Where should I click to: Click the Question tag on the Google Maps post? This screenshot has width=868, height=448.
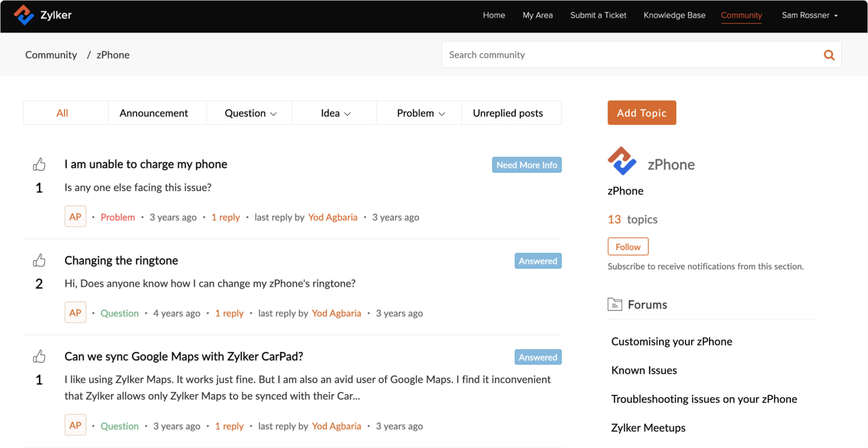pos(119,426)
